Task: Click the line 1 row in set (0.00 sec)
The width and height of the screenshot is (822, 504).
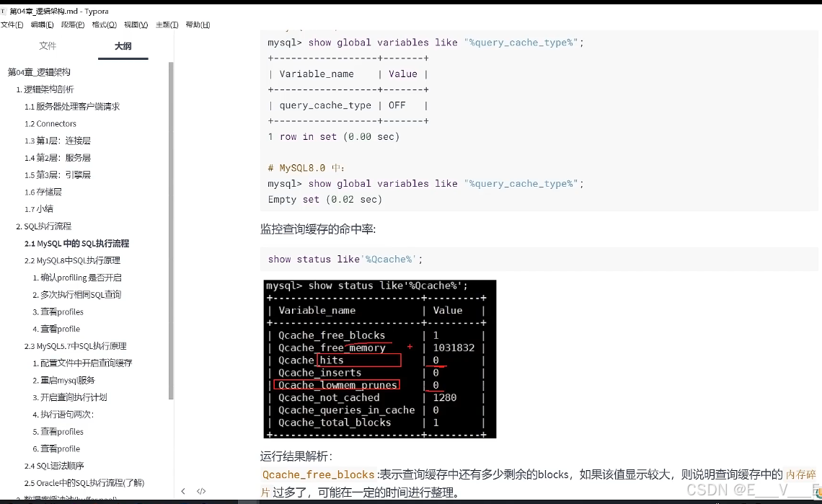Action: (333, 136)
